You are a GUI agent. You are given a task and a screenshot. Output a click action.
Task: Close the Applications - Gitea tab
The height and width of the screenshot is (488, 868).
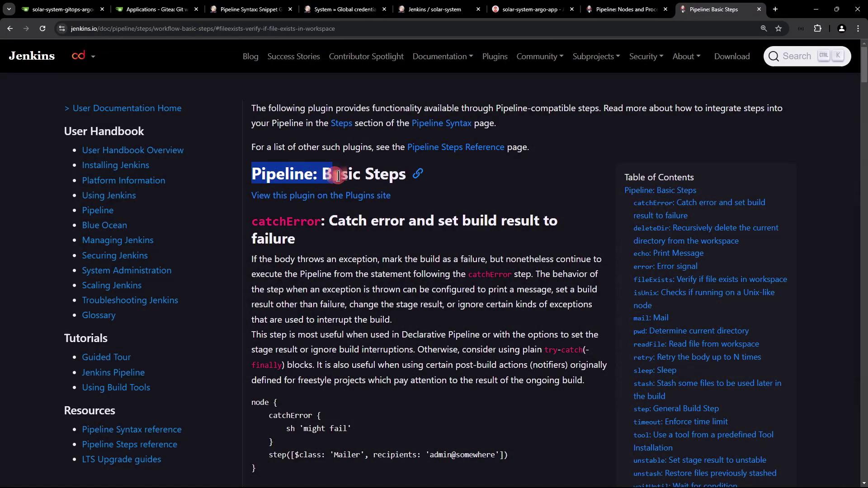196,9
